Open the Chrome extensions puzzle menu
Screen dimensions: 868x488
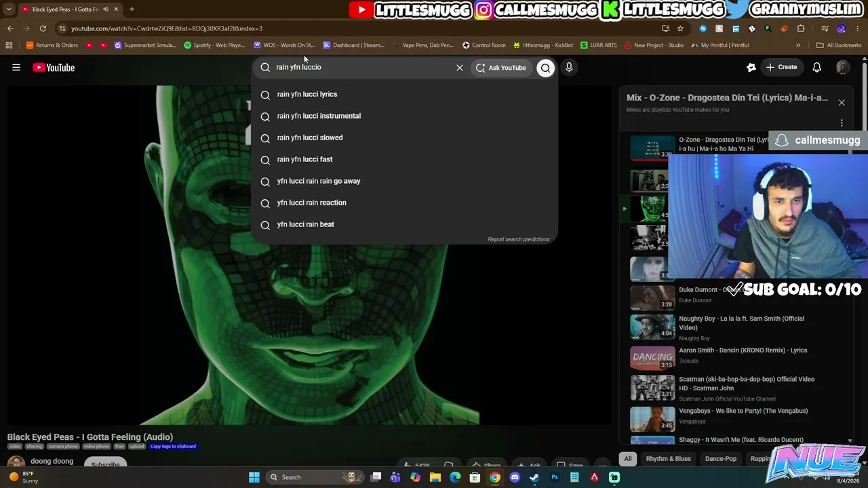click(801, 28)
